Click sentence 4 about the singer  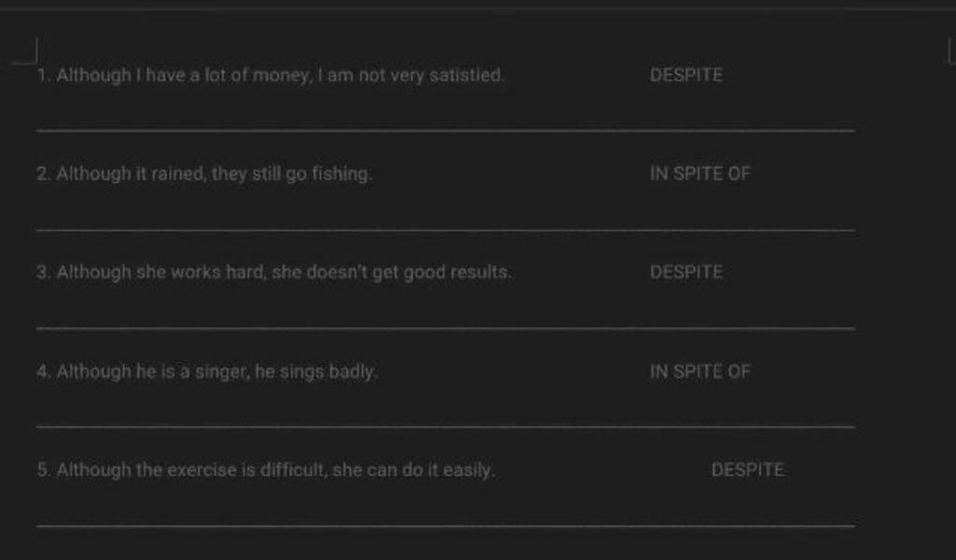coord(207,371)
